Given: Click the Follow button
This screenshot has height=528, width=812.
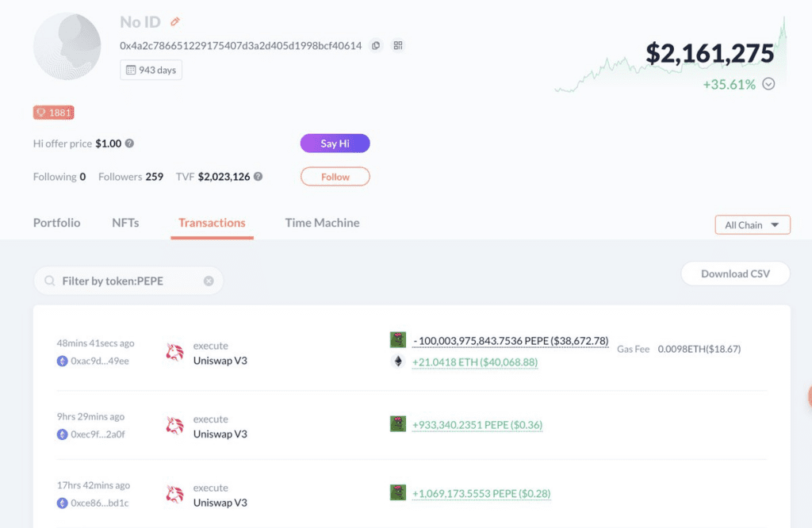Looking at the screenshot, I should pos(335,177).
